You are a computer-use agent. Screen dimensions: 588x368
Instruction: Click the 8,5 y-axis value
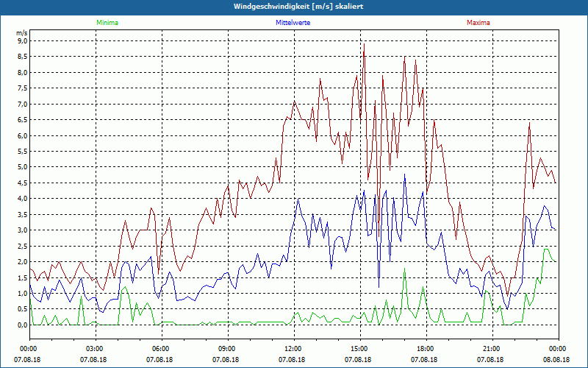click(22, 57)
